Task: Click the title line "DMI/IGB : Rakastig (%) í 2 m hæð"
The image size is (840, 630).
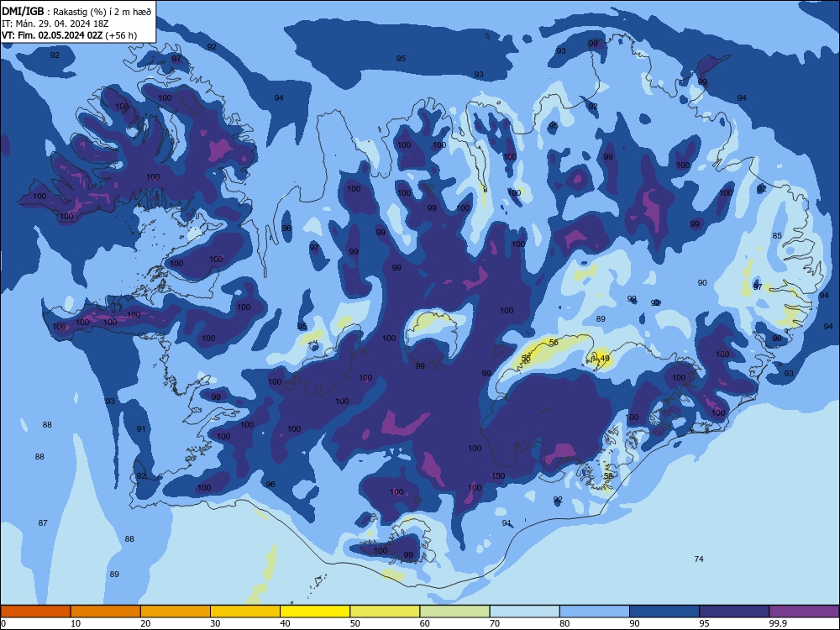Action: click(x=76, y=11)
